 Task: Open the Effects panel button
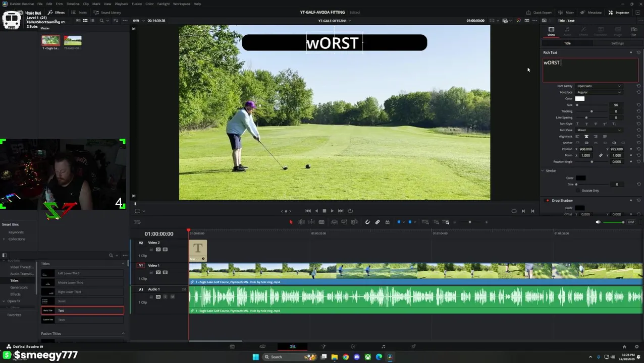pos(57,13)
